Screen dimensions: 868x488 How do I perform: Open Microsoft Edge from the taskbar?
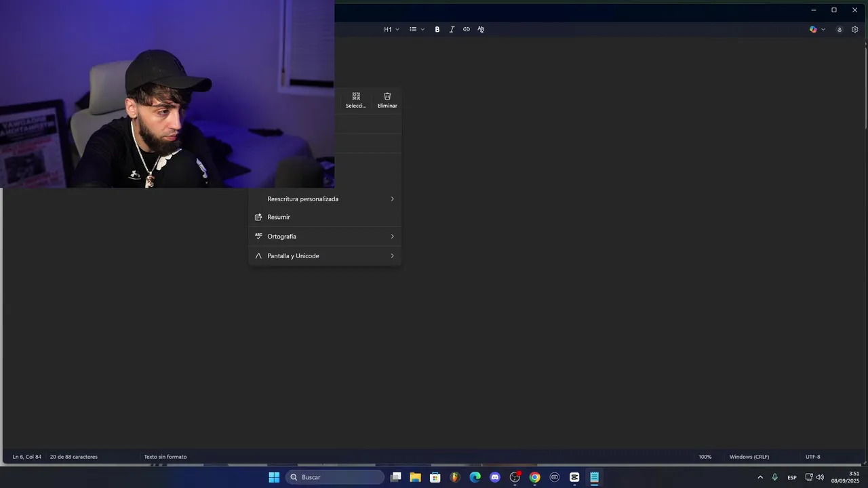click(x=475, y=477)
